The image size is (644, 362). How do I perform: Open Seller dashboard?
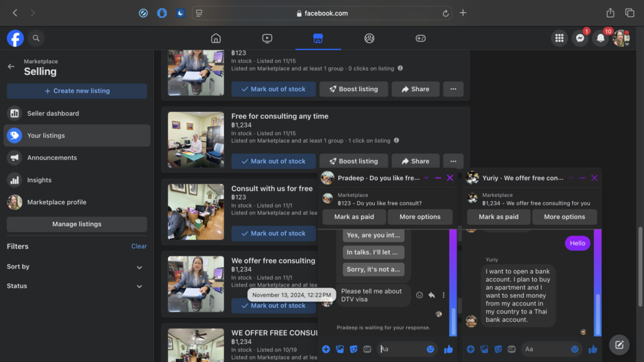click(77, 113)
